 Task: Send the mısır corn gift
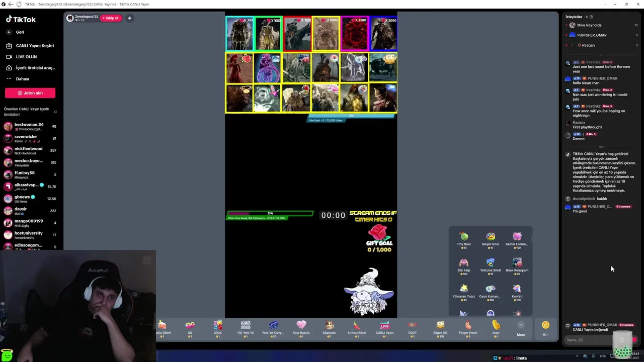click(x=496, y=328)
